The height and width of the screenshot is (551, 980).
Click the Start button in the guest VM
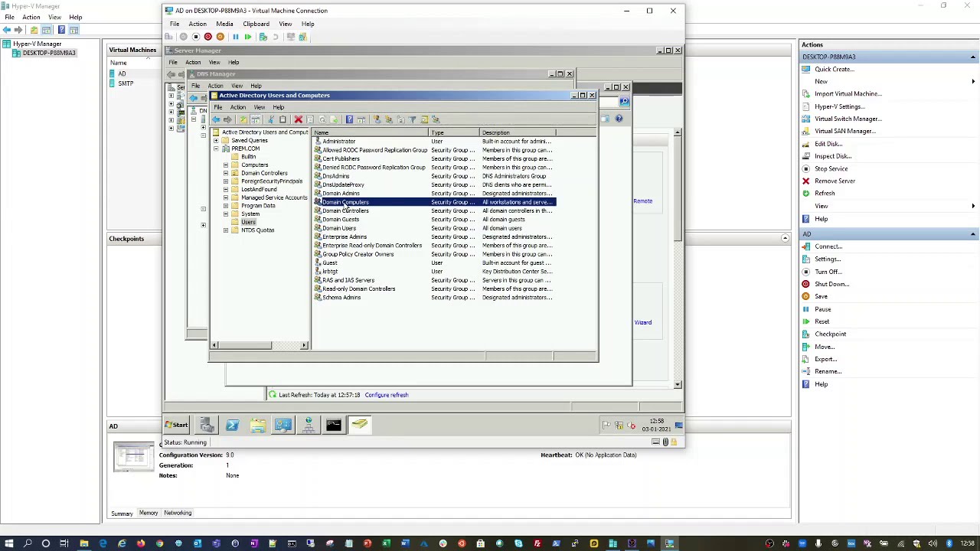click(x=177, y=425)
